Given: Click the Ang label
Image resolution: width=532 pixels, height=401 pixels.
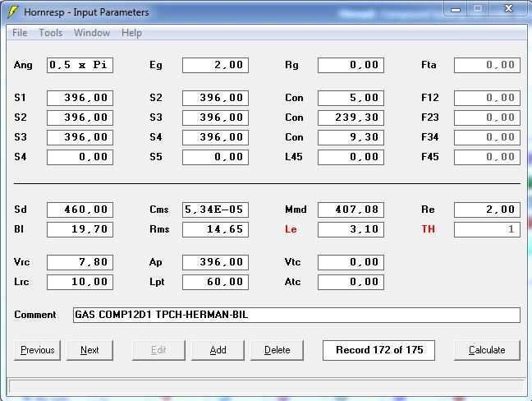Looking at the screenshot, I should tap(23, 65).
